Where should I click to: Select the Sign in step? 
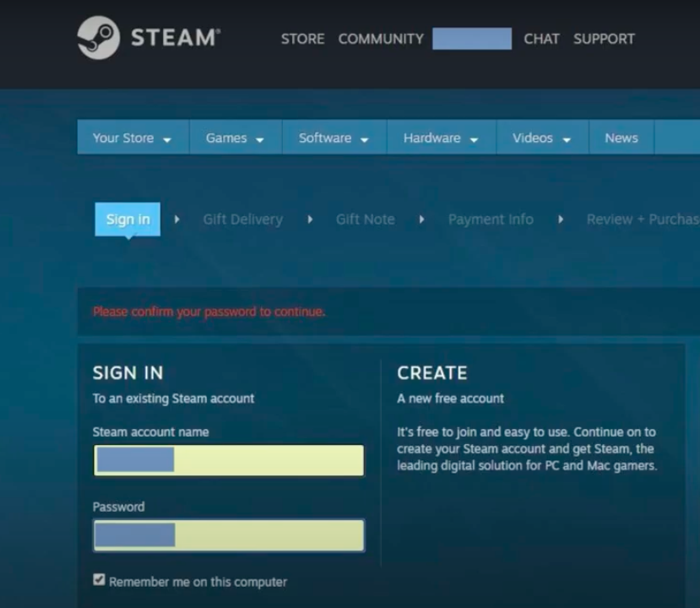(x=127, y=219)
